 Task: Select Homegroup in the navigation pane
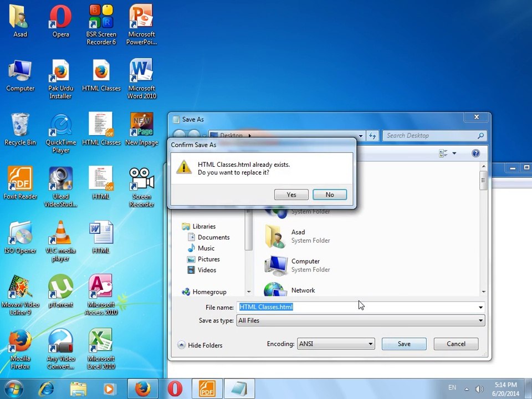[x=204, y=292]
